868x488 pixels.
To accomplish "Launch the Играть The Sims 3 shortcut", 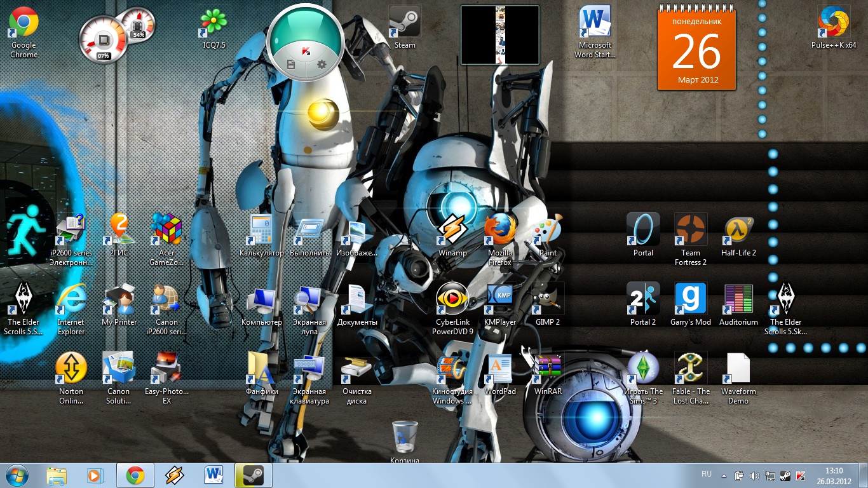I will click(x=643, y=379).
